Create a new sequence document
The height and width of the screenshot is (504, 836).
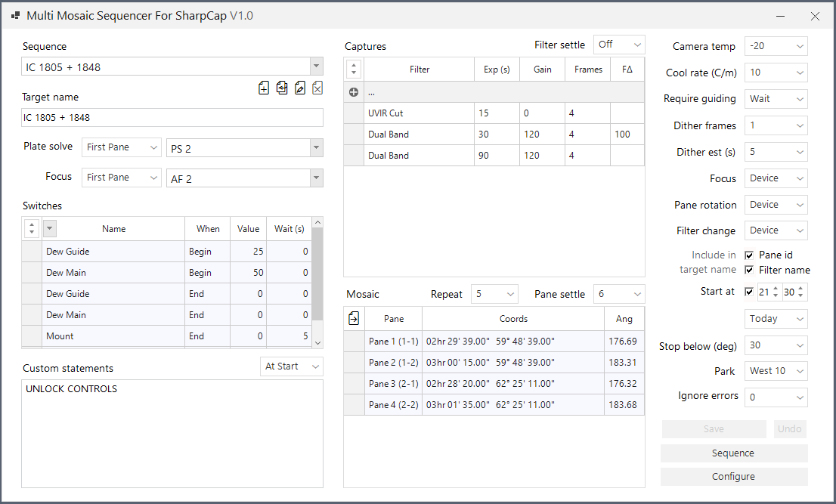[264, 88]
